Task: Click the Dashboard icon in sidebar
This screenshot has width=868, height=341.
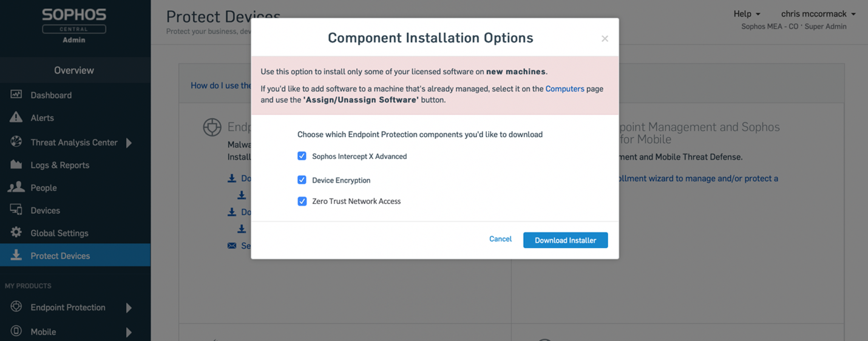Action: (x=16, y=95)
